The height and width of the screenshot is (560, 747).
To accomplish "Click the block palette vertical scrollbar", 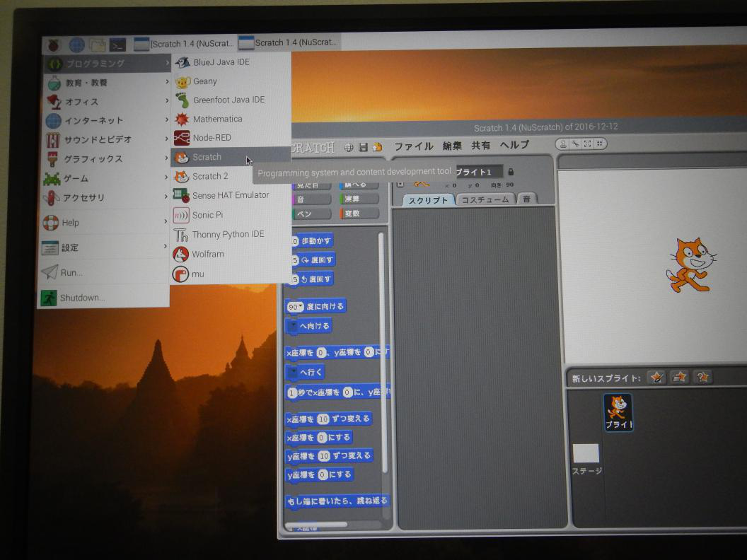I will coord(382,352).
